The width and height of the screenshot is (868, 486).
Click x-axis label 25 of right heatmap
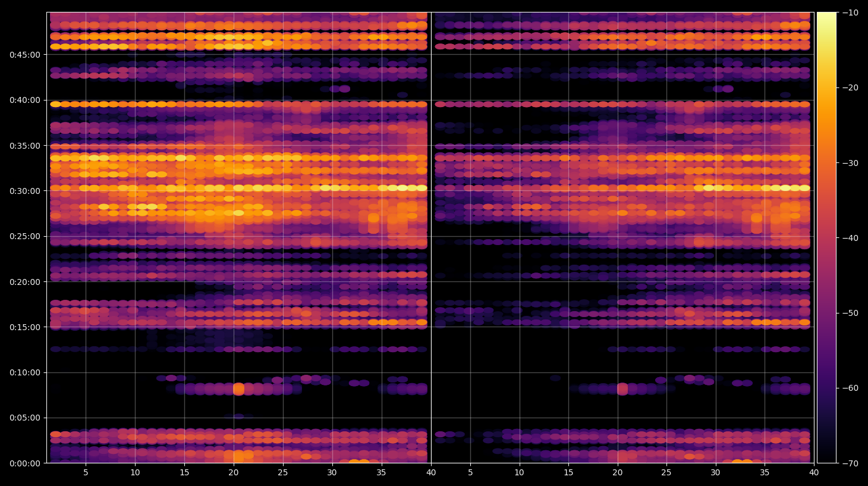(x=666, y=473)
